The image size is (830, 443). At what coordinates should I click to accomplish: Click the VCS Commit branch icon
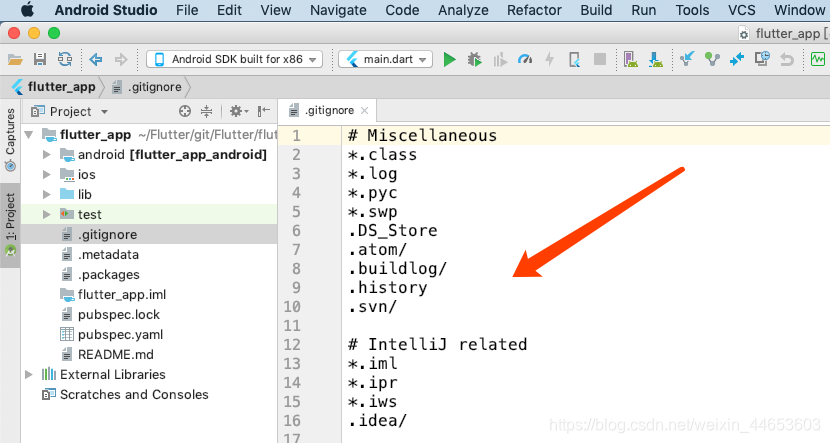tap(712, 59)
